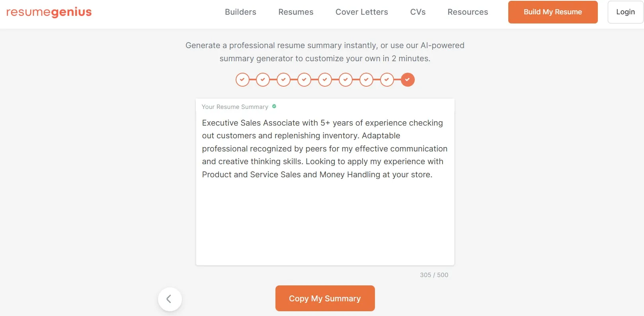The height and width of the screenshot is (316, 644).
Task: Click the back arrow to return to previous step
Action: coord(170,299)
